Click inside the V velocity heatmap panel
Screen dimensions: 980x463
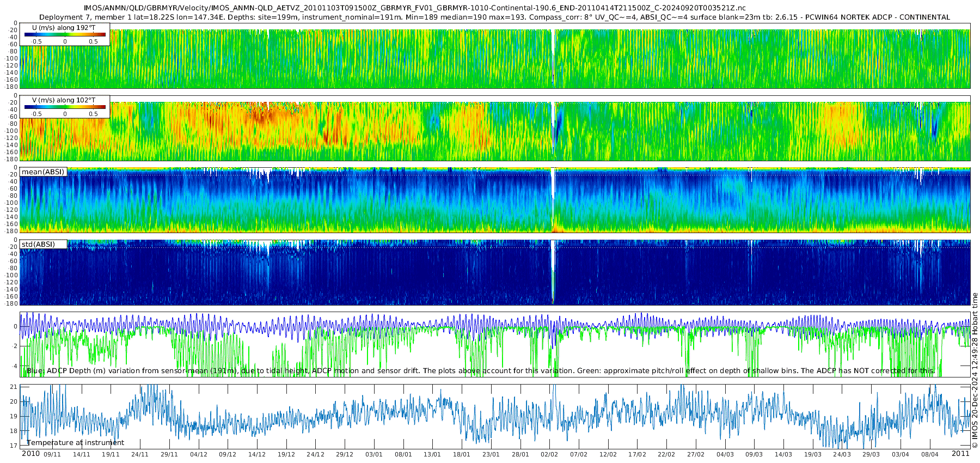coord(495,128)
